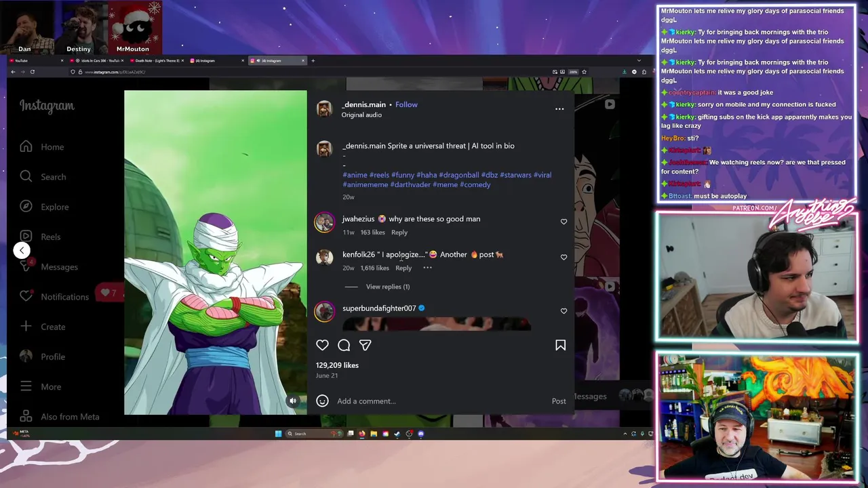The width and height of the screenshot is (868, 488).
Task: Open Reels in the sidebar
Action: point(40,237)
